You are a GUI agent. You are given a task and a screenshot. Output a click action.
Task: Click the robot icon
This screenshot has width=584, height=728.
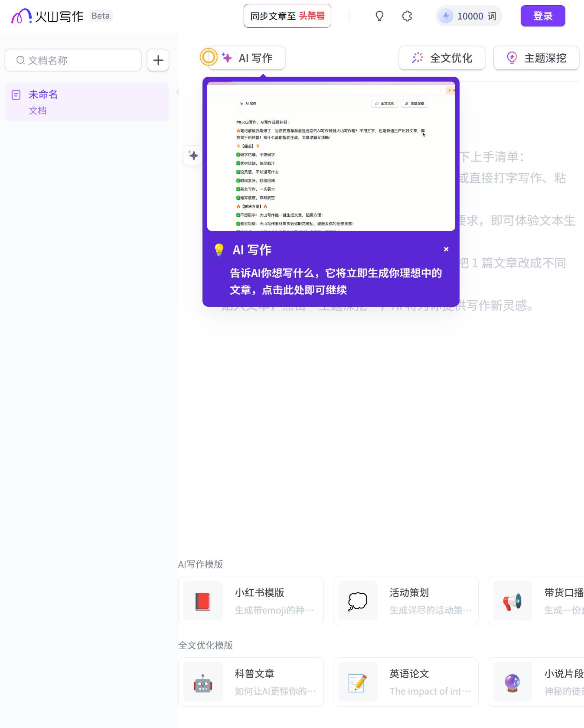point(203,682)
